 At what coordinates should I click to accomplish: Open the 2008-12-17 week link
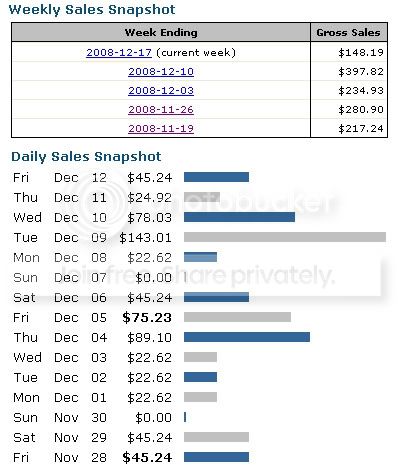119,53
